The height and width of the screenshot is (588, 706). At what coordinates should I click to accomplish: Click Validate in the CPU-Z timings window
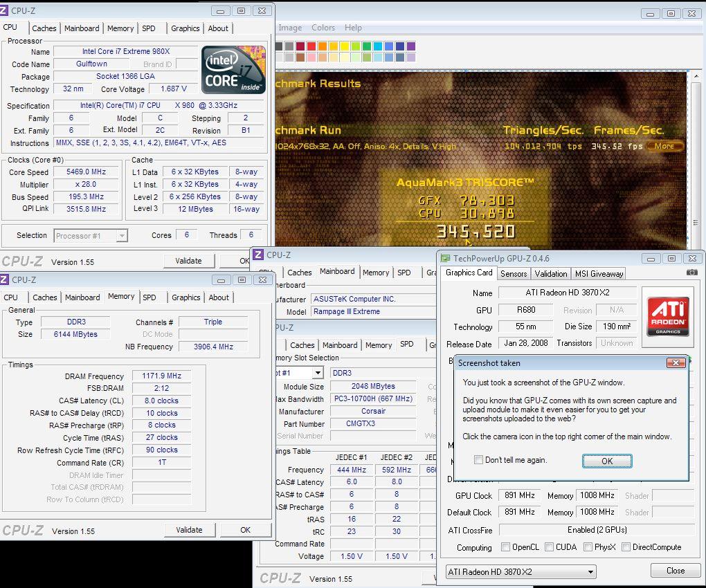point(189,530)
